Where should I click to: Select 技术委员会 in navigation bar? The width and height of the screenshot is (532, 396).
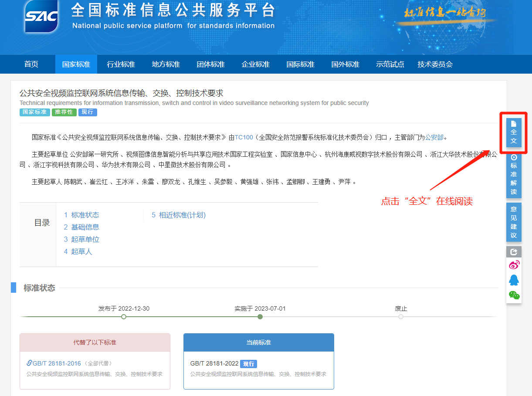coord(435,64)
